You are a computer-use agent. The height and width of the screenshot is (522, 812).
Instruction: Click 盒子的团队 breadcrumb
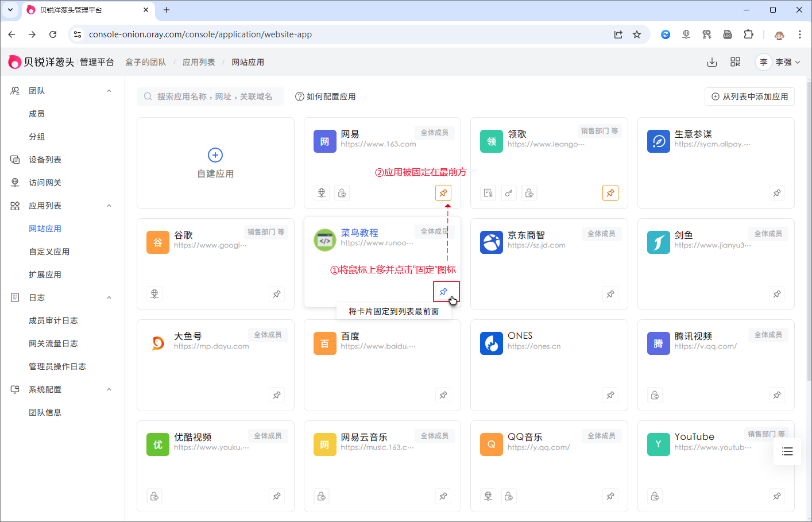coord(146,62)
